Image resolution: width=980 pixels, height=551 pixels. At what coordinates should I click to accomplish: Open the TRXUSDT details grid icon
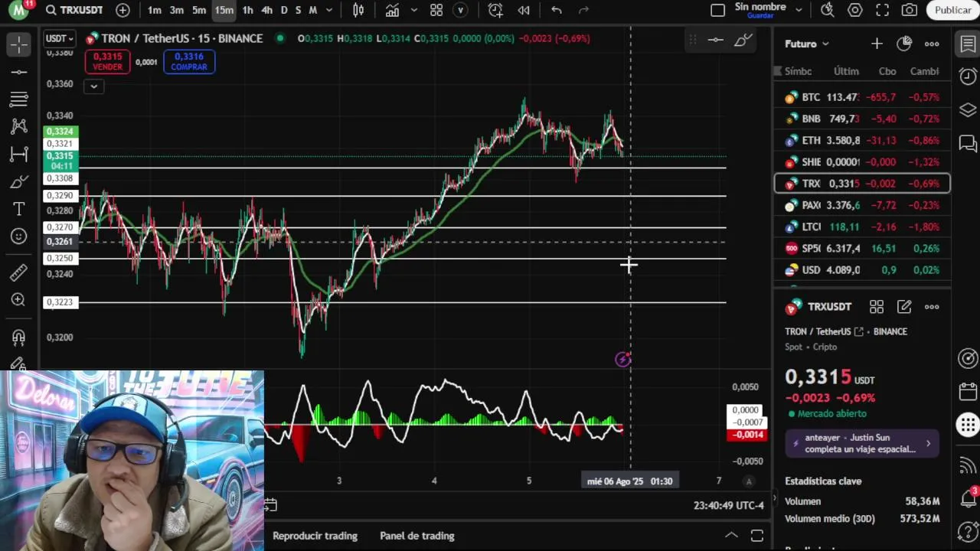click(877, 307)
